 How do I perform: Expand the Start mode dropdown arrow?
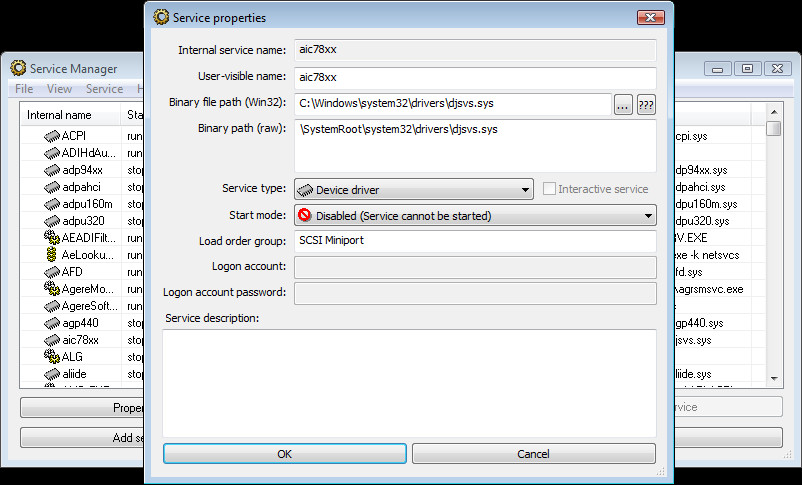(x=648, y=216)
